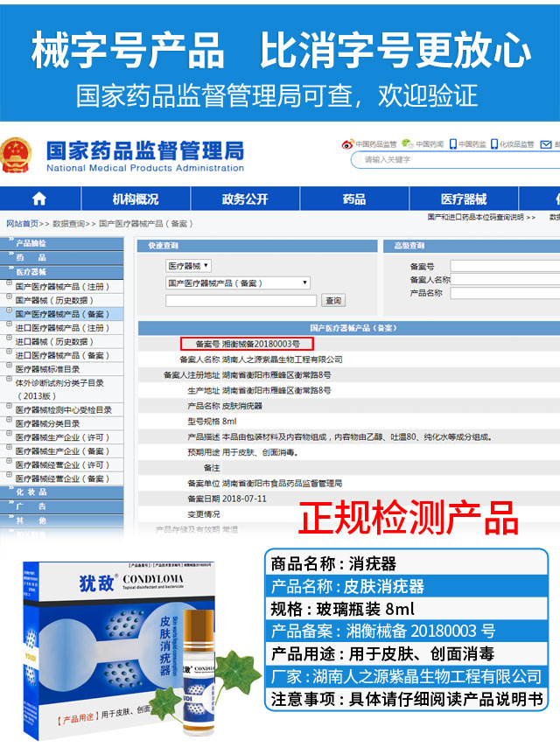Open 医疗器械生产企业（许可）sidebar item
This screenshot has height=754, width=560.
tap(62, 437)
